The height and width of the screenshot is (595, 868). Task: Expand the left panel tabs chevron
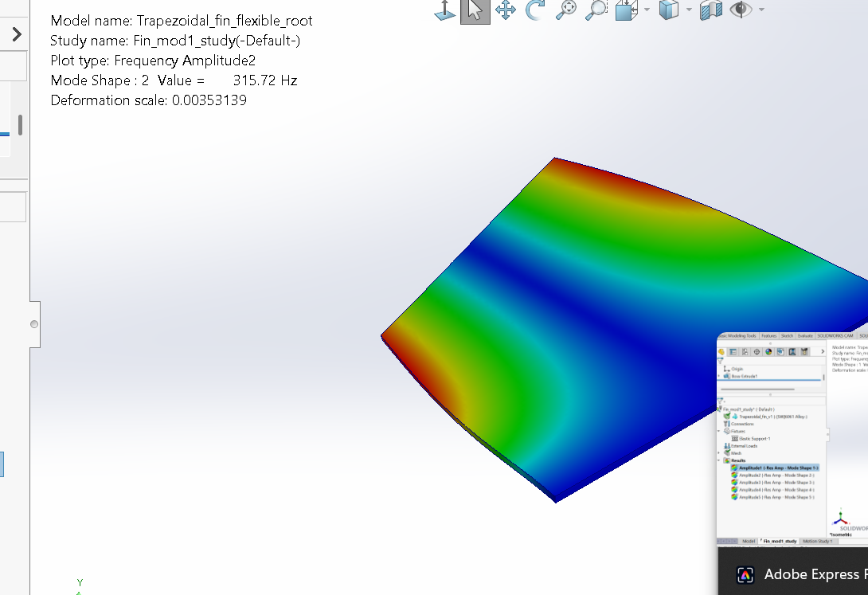click(17, 34)
